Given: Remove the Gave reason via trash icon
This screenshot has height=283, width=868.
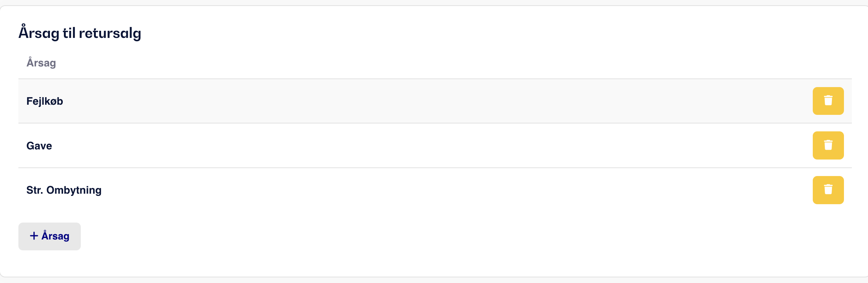Looking at the screenshot, I should (x=828, y=145).
